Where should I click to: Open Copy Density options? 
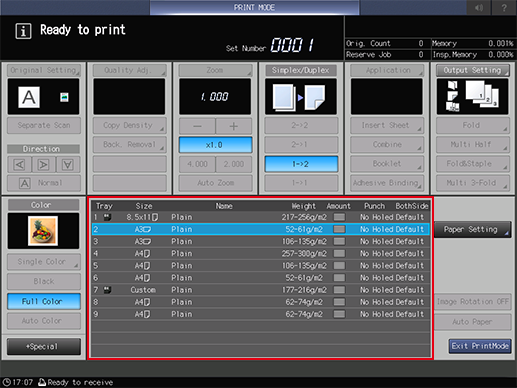click(x=129, y=125)
